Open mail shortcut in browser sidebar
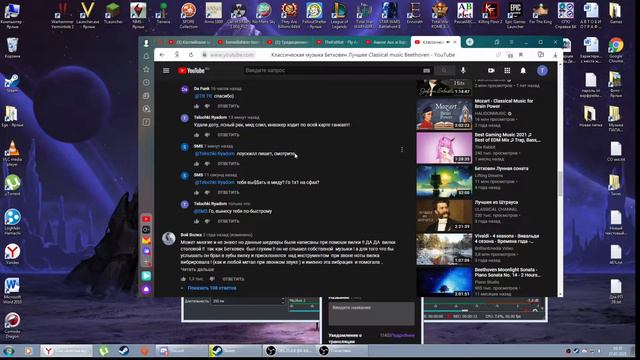640x360 pixels. (146, 240)
